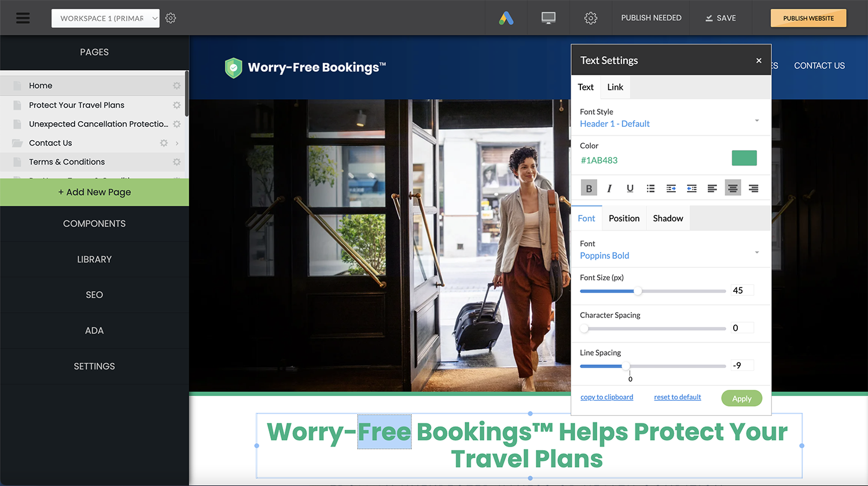
Task: Click the decrease indent icon
Action: (692, 188)
